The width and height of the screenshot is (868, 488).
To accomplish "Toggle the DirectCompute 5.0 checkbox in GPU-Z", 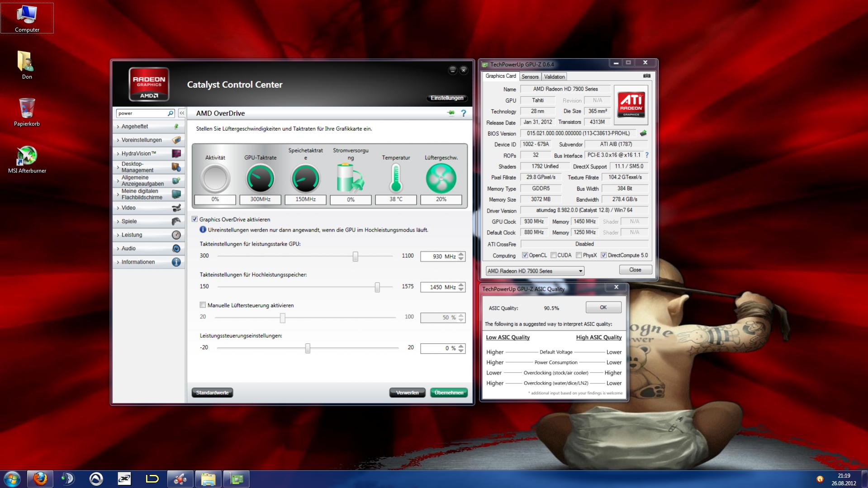I will (603, 256).
